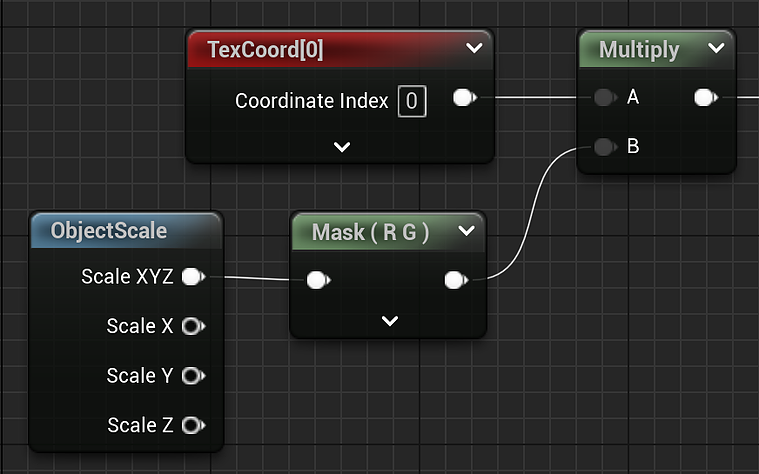Select the ObjectScale node title
Screen dimensions: 759x474
pos(109,231)
